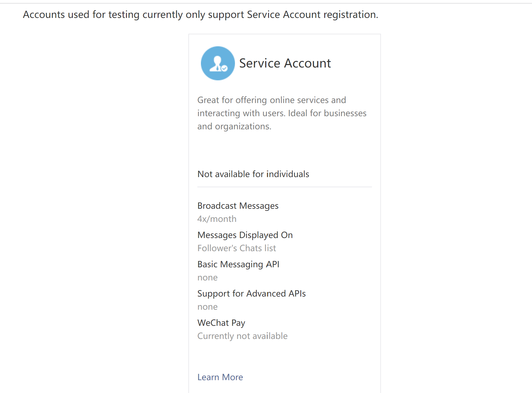Screen dimensions: 532x393
Task: Select the Messages Displayed On label
Action: pos(245,235)
